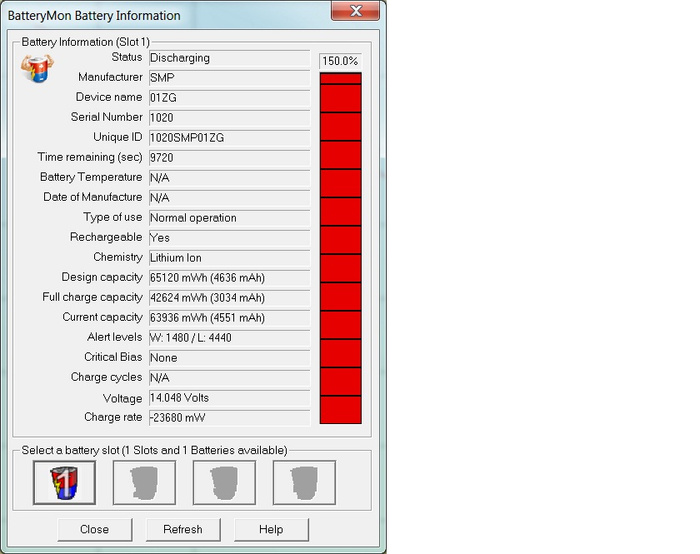Click the second empty battery slot icon
Image resolution: width=700 pixels, height=554 pixels.
click(x=144, y=483)
